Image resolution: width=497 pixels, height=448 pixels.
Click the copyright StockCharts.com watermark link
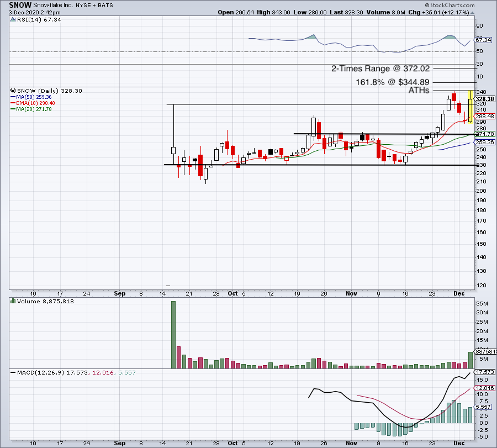click(x=450, y=5)
